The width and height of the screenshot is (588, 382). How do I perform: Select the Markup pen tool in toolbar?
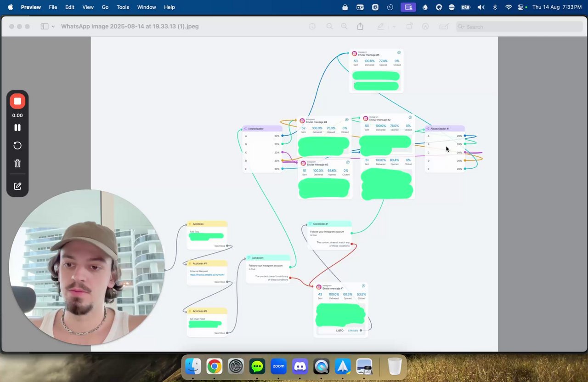(x=380, y=27)
